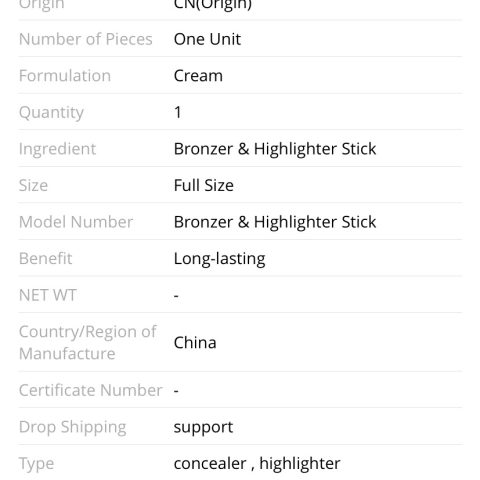Image resolution: width=480 pixels, height=480 pixels.
Task: Click the NET WT label
Action: [48, 295]
